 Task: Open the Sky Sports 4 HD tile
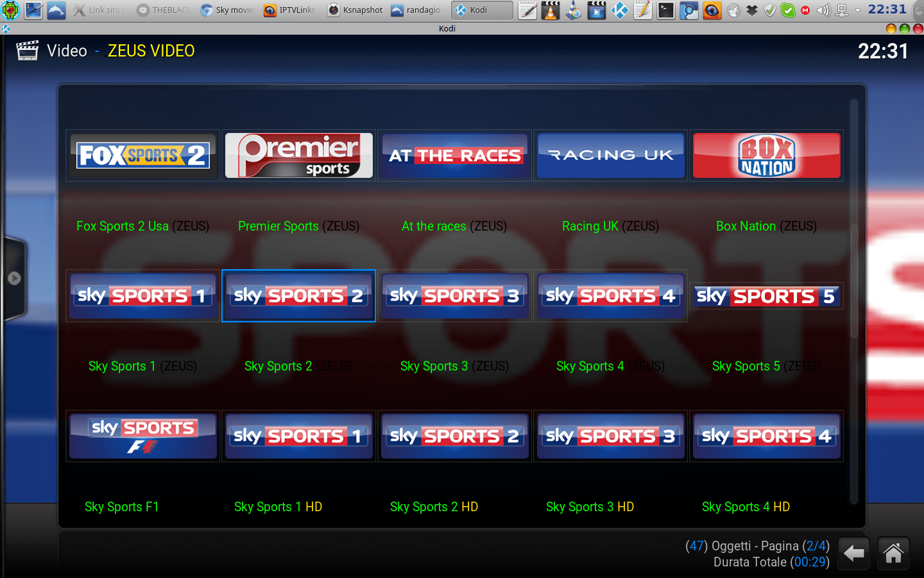(x=767, y=436)
